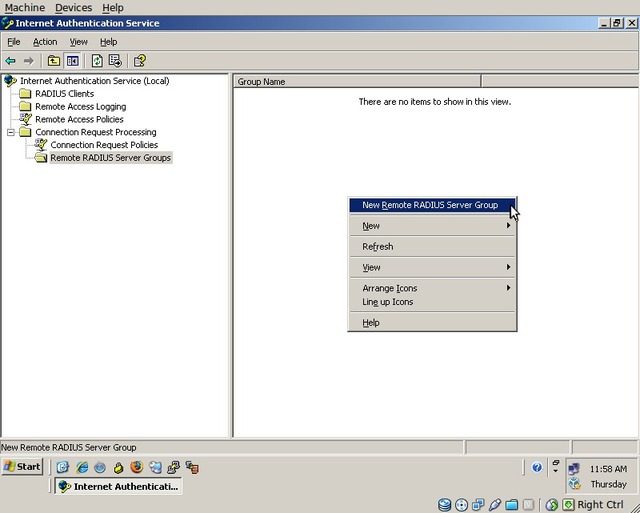Click the Back arrow toolbar icon
Image resolution: width=640 pixels, height=513 pixels.
(11, 61)
